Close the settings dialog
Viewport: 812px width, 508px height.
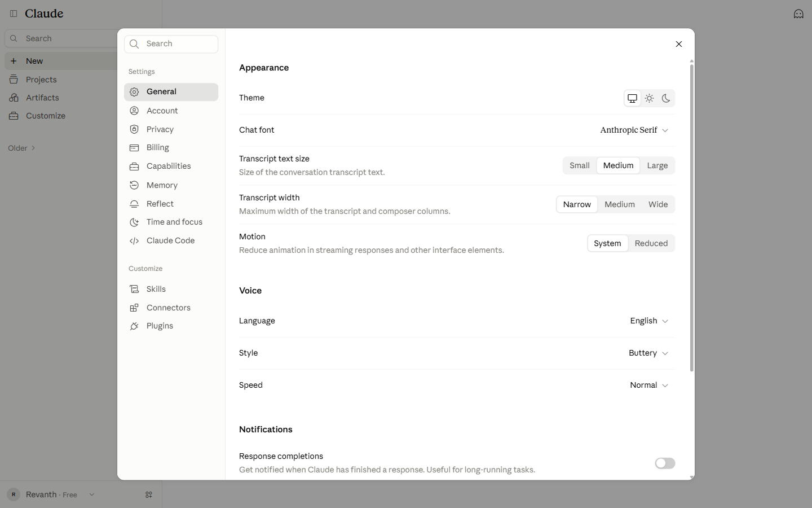pos(679,44)
